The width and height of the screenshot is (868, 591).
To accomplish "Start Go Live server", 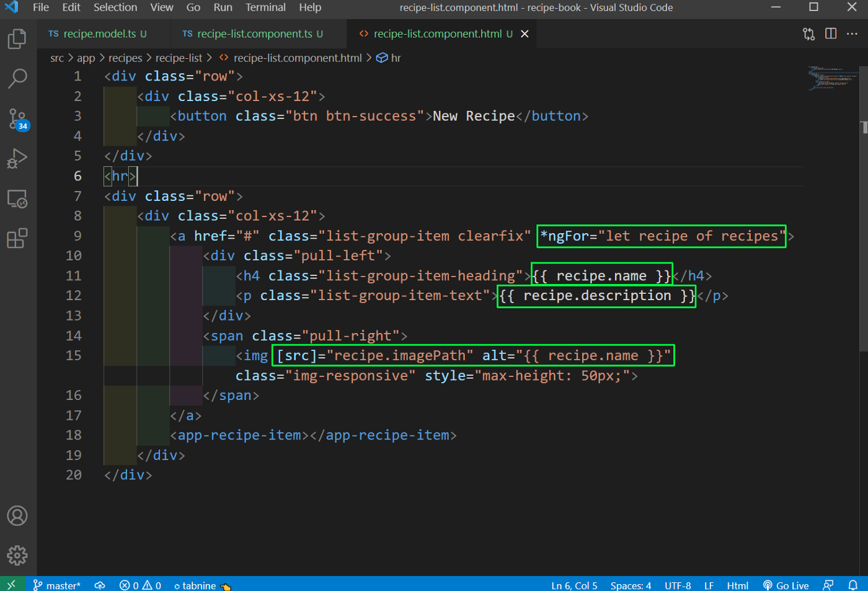I will click(786, 585).
